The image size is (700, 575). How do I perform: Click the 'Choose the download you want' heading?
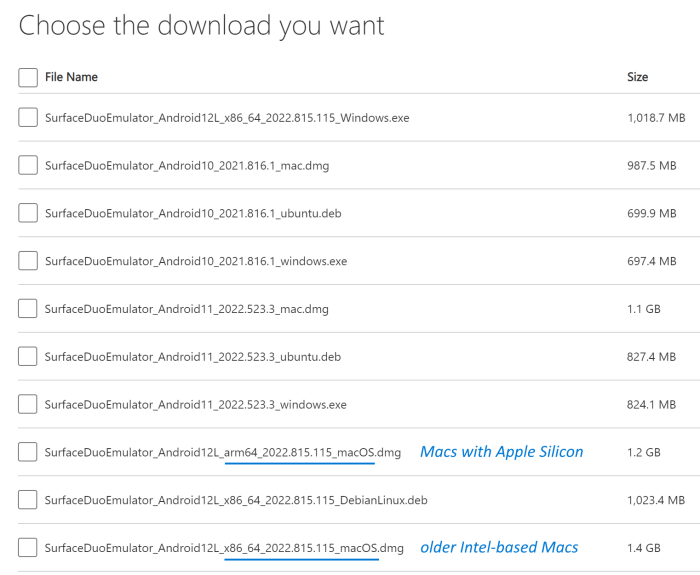(201, 26)
